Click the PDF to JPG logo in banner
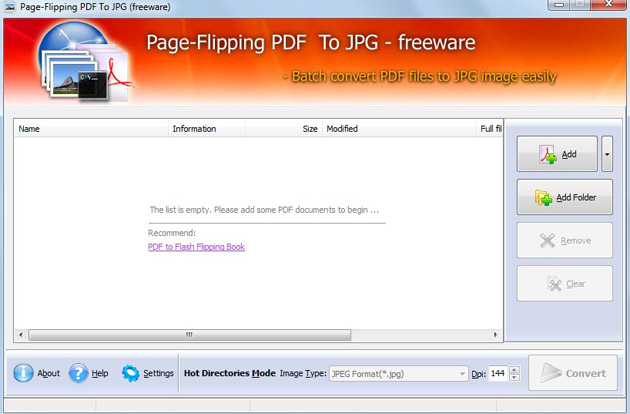 tap(86, 61)
